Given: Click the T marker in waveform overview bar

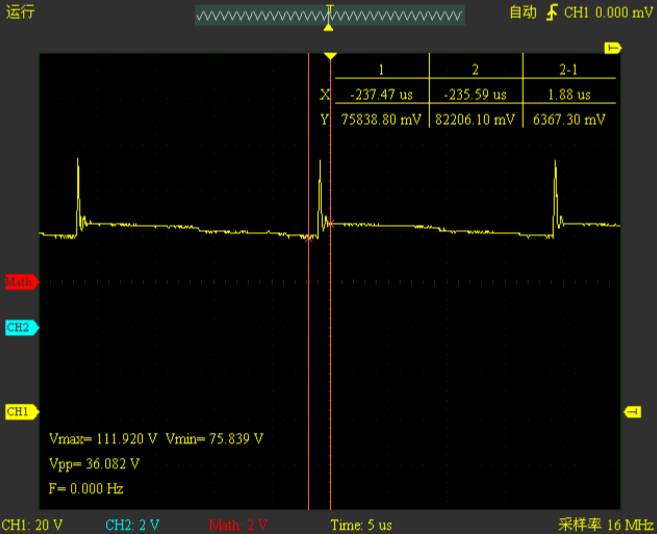Looking at the screenshot, I should (x=329, y=12).
